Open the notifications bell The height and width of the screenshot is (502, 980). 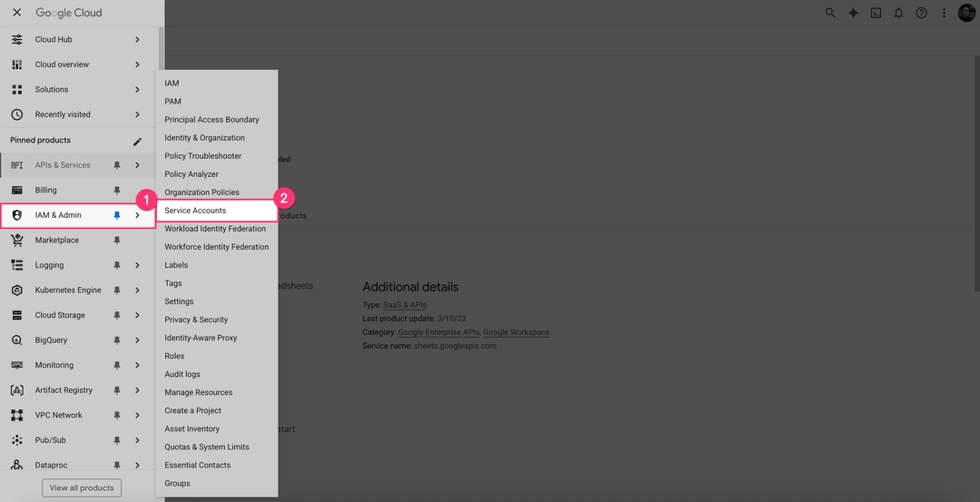point(898,13)
